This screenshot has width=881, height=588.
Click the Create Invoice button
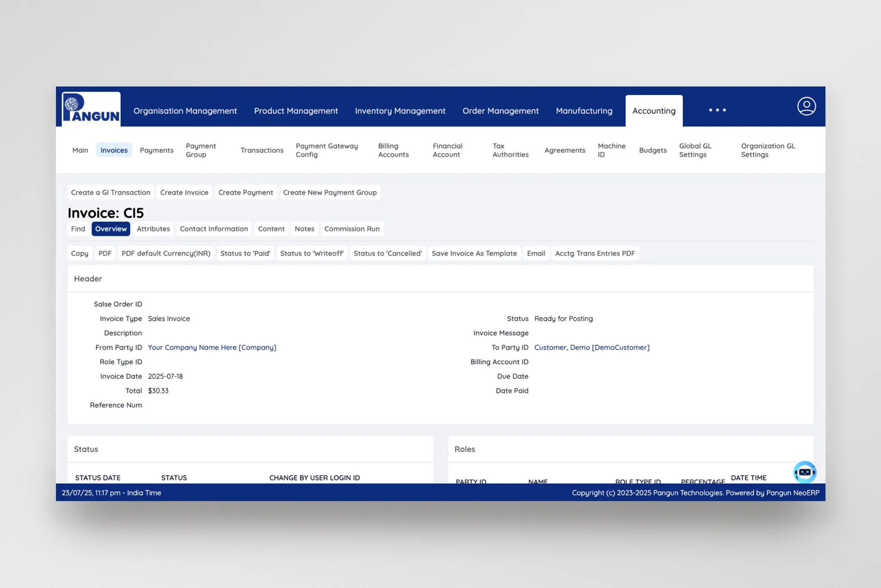coord(184,192)
